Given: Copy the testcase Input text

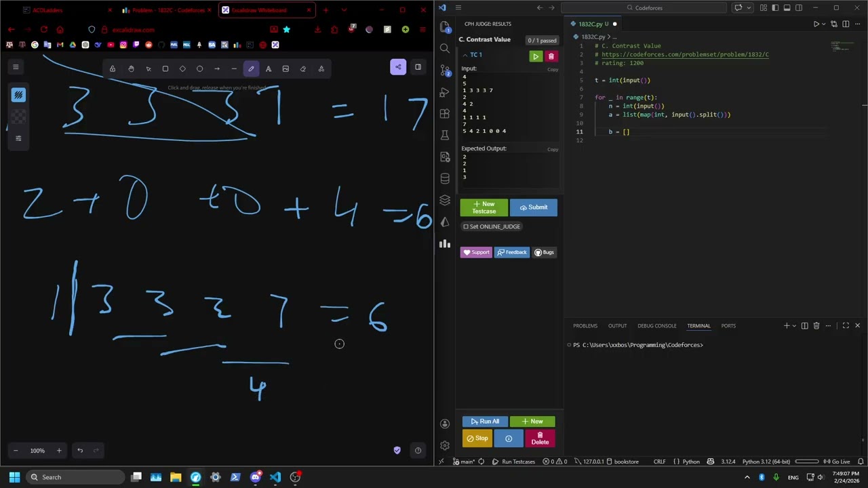Looking at the screenshot, I should 553,70.
